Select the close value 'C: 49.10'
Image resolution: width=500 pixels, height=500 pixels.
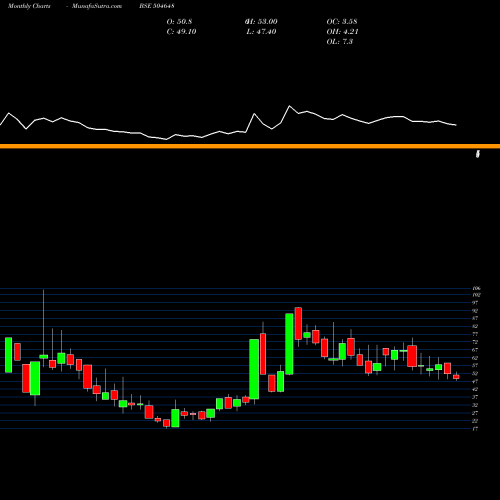181,32
